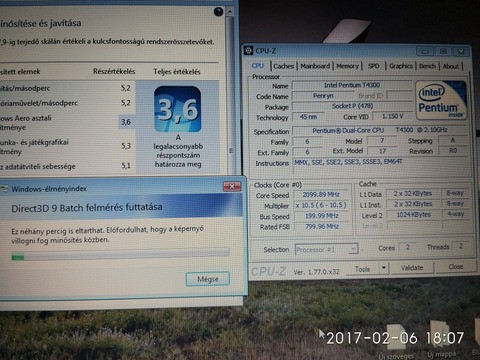Click the Instructions MMX, SSE list field
The height and width of the screenshot is (360, 480).
click(x=380, y=165)
